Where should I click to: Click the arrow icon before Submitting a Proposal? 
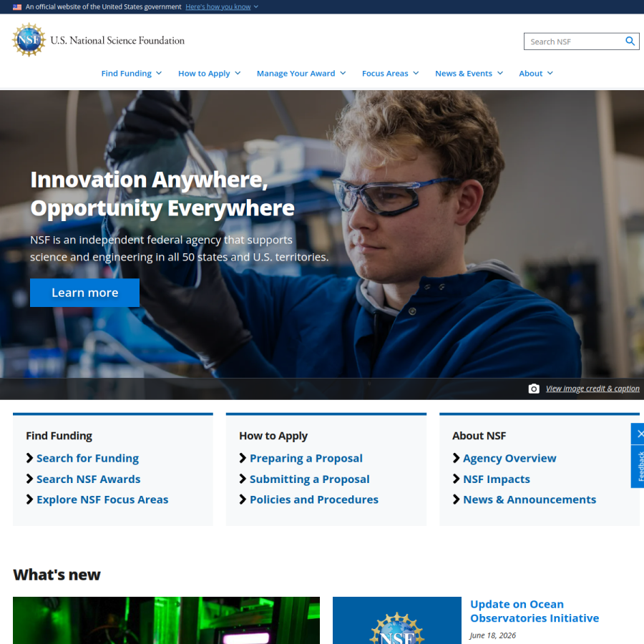point(243,479)
